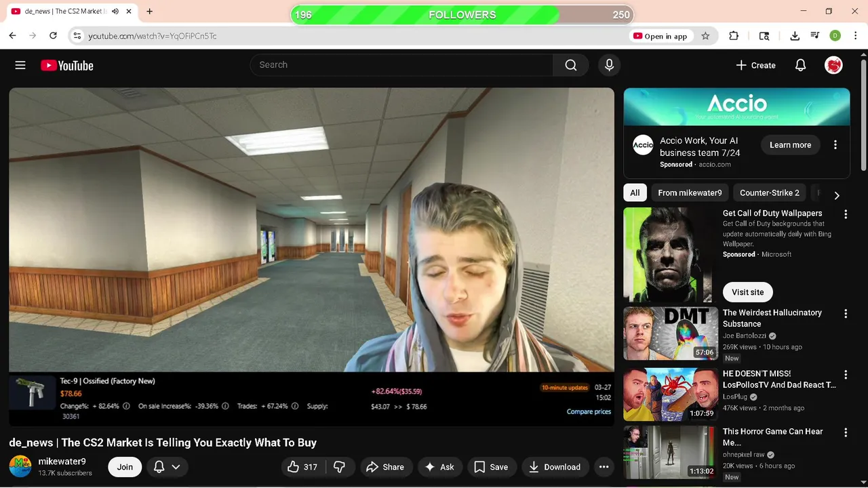868x488 pixels.
Task: Go to the YouTube home logo
Action: [66, 65]
